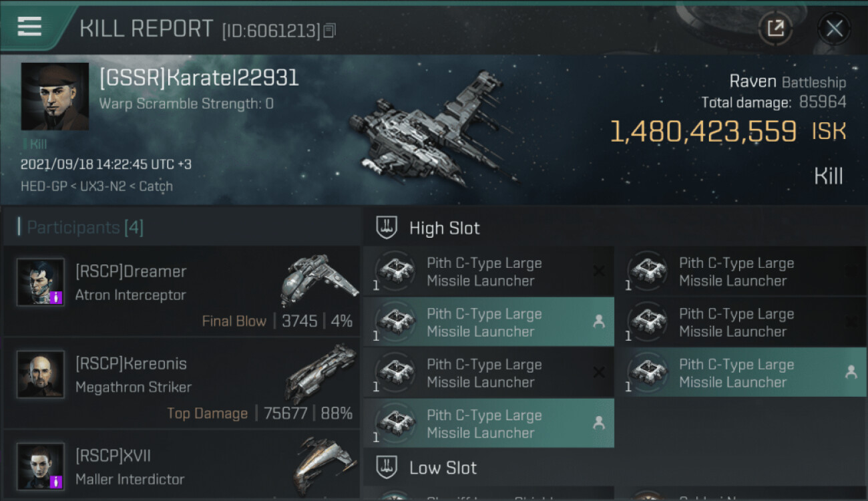
Task: Open the hamburger menu
Action: [29, 27]
